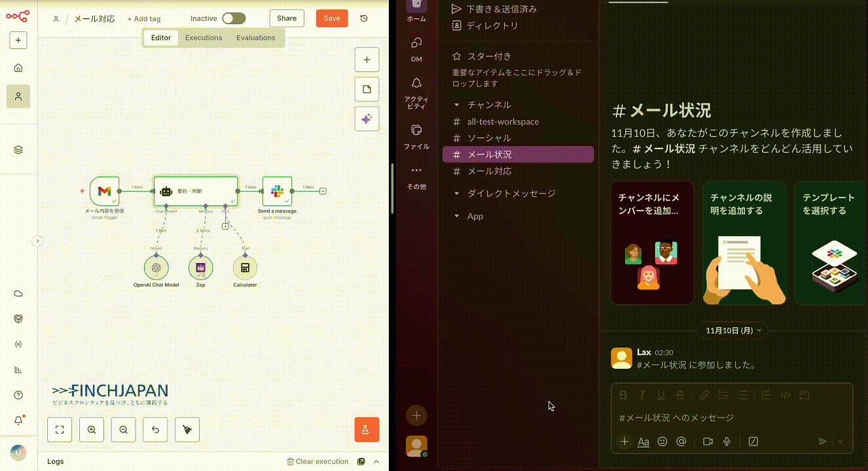Click the orange Save button
Image resolution: width=868 pixels, height=471 pixels.
coord(332,18)
